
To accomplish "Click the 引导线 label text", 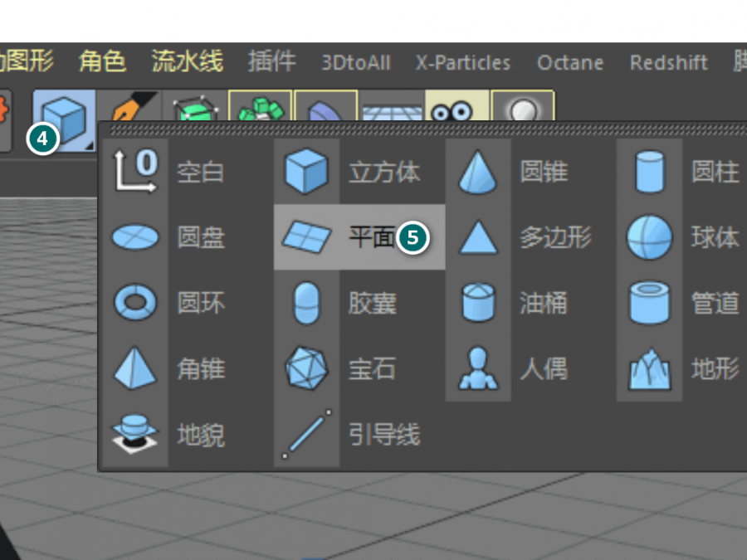I will click(384, 434).
